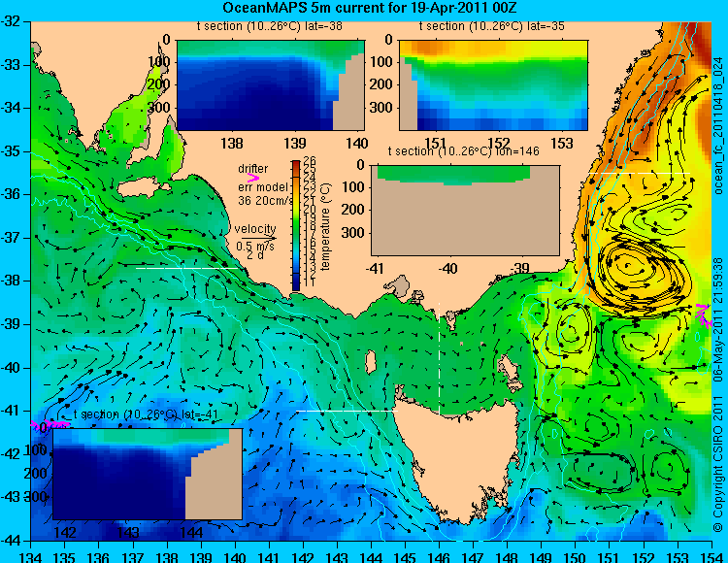Click depth label 300 in lat=-35 section
The width and height of the screenshot is (728, 563).
tap(383, 108)
